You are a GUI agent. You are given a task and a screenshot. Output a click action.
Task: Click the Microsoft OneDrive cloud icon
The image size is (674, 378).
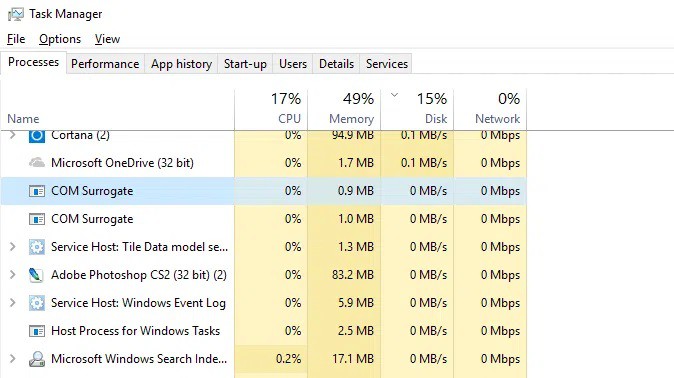click(37, 163)
